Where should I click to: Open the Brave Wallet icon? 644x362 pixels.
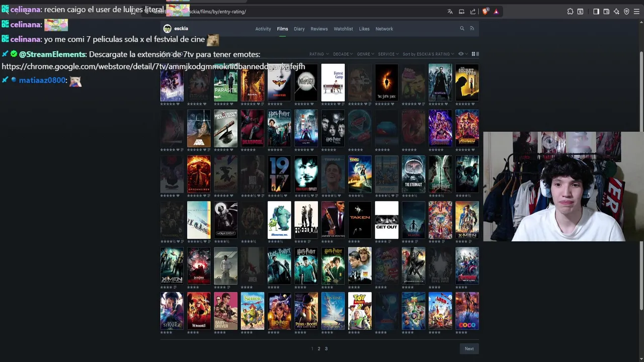pyautogui.click(x=606, y=12)
